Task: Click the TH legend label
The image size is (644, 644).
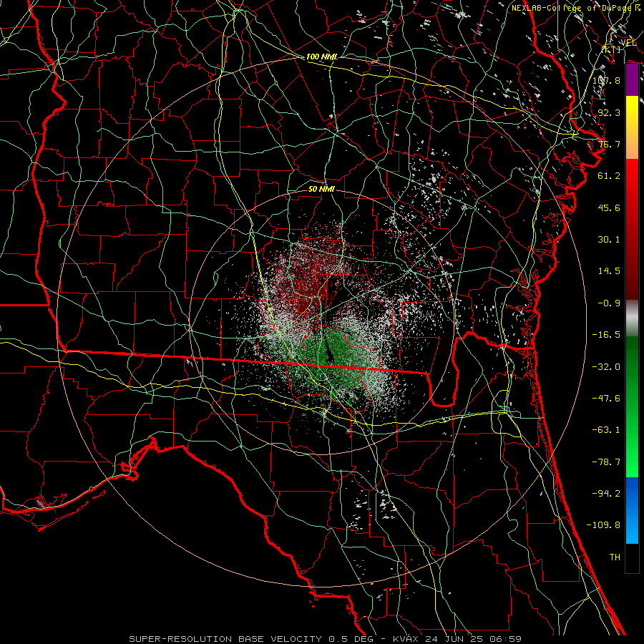Action: click(615, 557)
